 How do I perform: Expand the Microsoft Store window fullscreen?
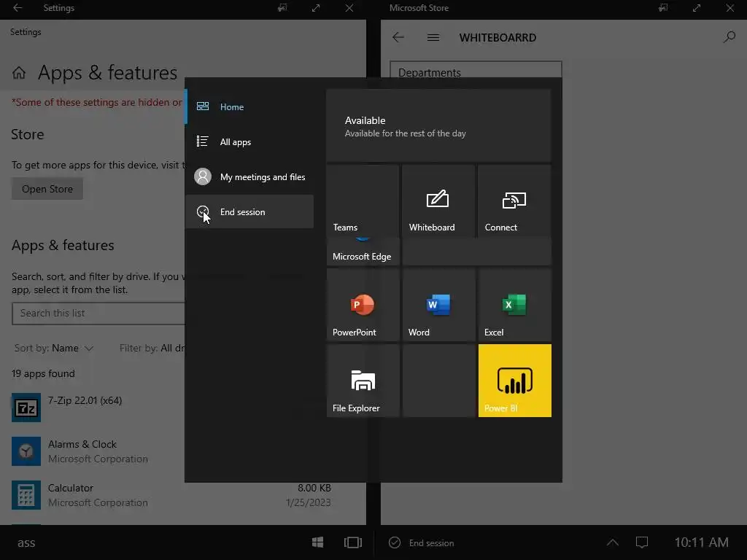(x=697, y=8)
